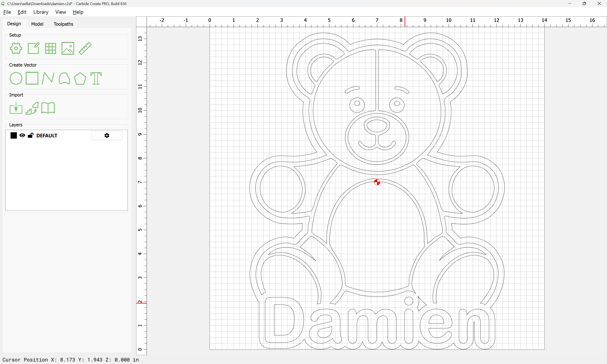Click the Trace Image icon
607x364 pixels.
point(32,108)
